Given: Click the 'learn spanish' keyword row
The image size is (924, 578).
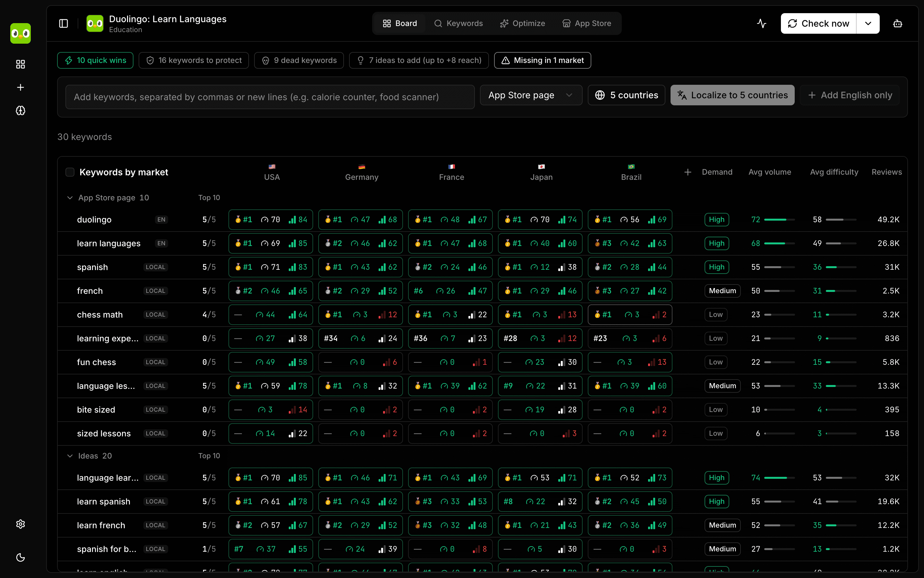Looking at the screenshot, I should tap(482, 501).
